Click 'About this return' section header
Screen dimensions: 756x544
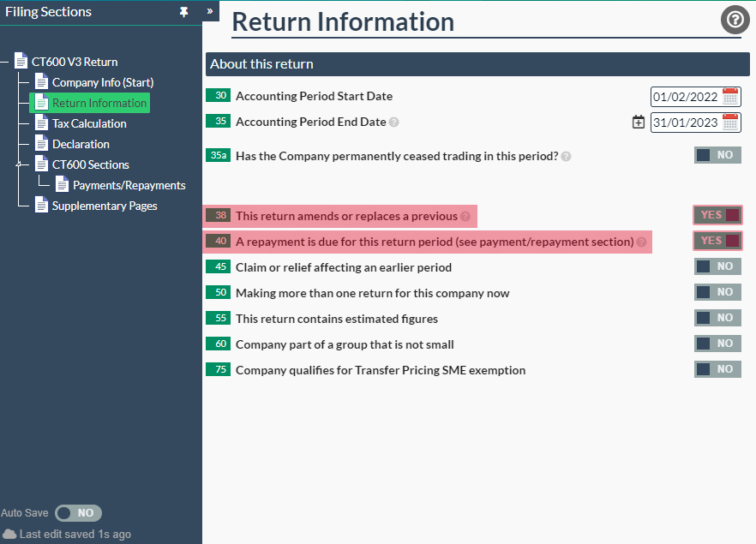pos(477,64)
